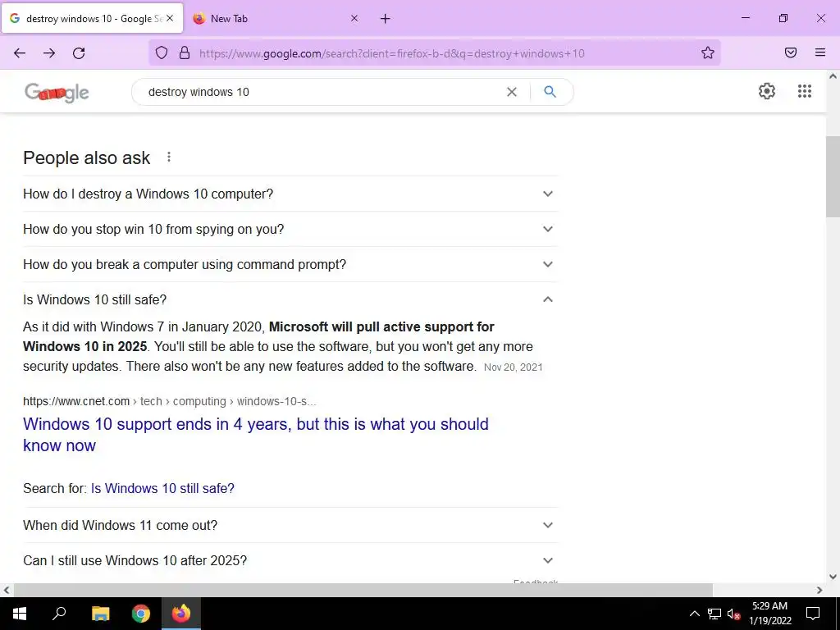
Task: Bookmark this page with the star icon
Action: pos(708,52)
